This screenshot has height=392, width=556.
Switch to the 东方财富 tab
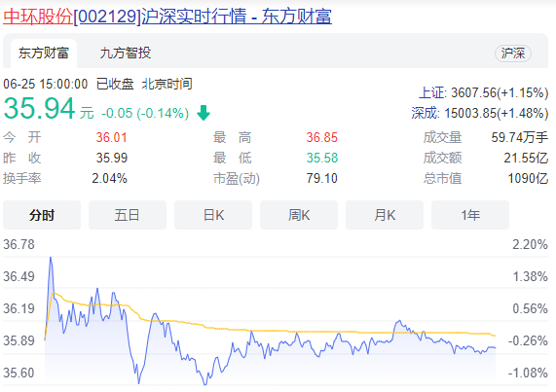[44, 53]
